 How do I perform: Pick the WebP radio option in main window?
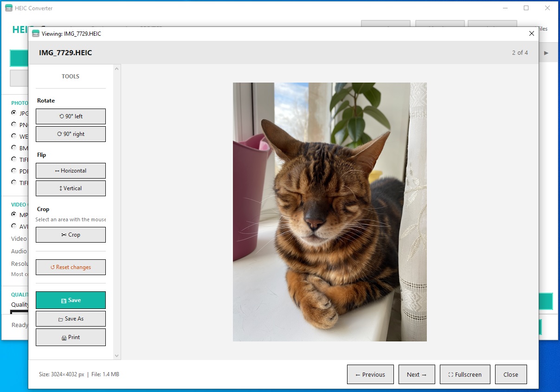14,136
